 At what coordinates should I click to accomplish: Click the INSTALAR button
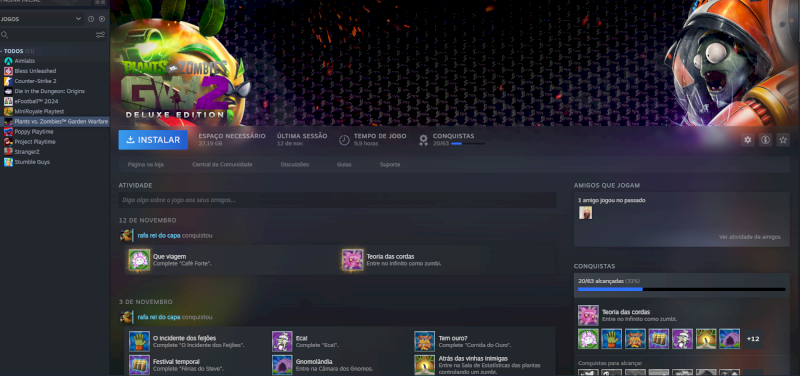[153, 140]
